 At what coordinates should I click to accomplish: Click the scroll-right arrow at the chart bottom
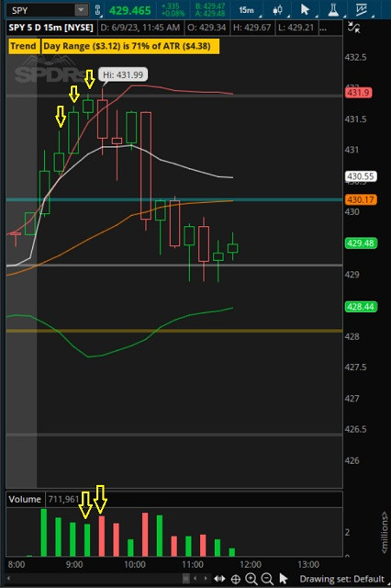click(x=205, y=578)
